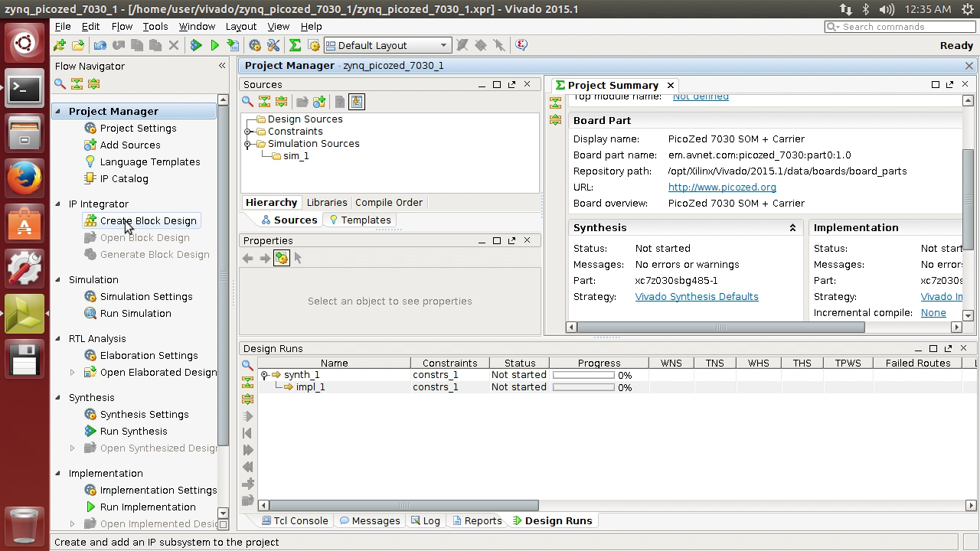Hide the Flow Navigator with the double-chevron
980x551 pixels.
222,66
